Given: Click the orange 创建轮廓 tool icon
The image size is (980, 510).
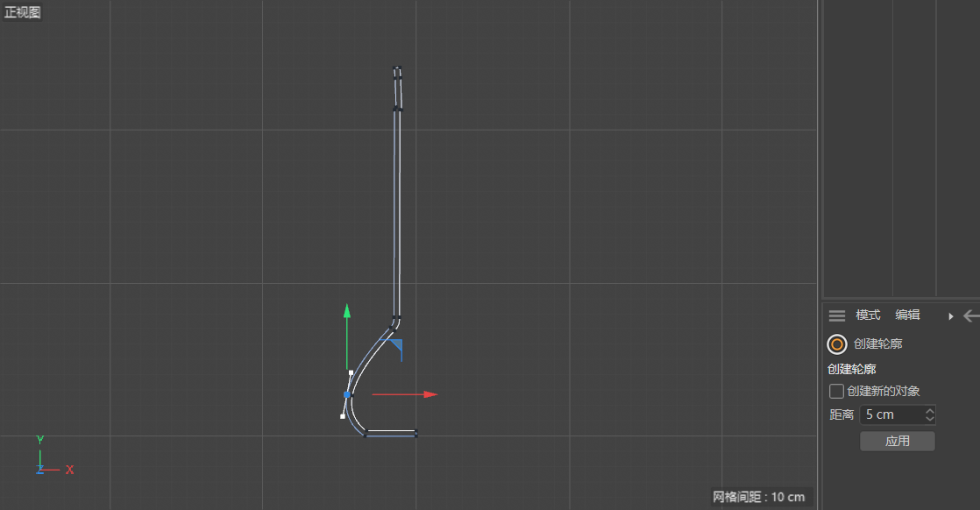Looking at the screenshot, I should (837, 344).
